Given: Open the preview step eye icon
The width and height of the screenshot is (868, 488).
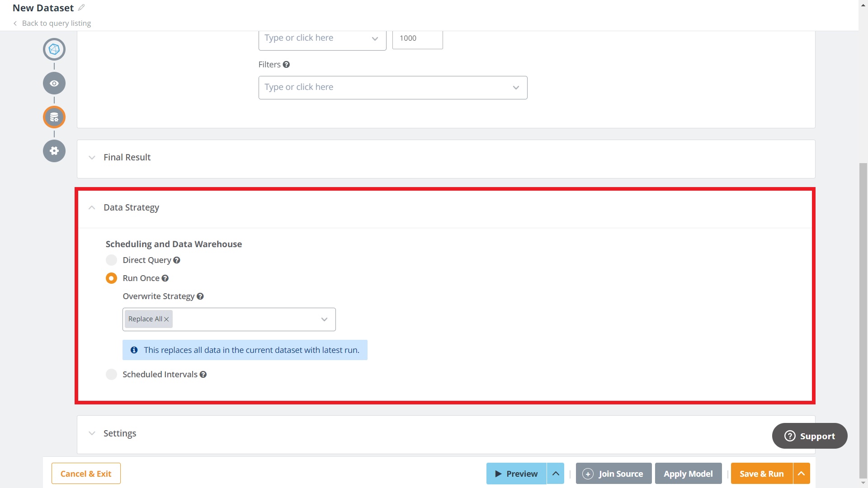Looking at the screenshot, I should 54,83.
